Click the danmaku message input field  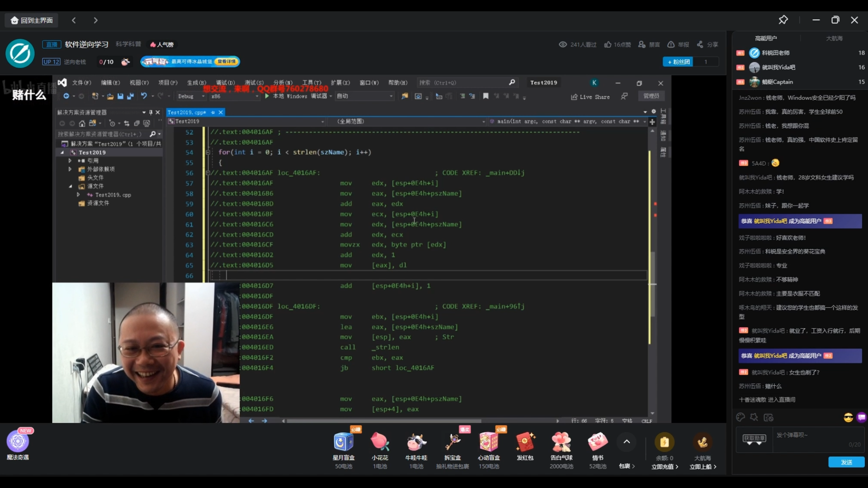tap(818, 440)
